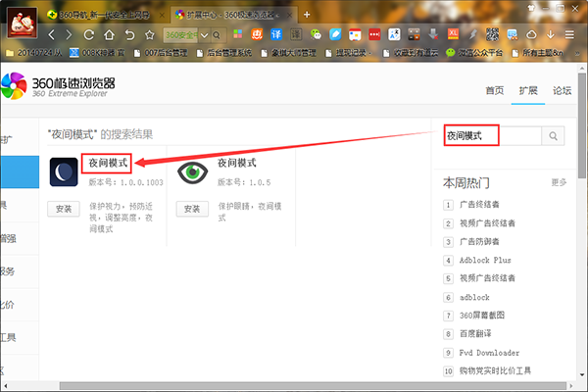The height and width of the screenshot is (392, 588).
Task: Open Adblock Plus in the hot list
Action: [485, 260]
